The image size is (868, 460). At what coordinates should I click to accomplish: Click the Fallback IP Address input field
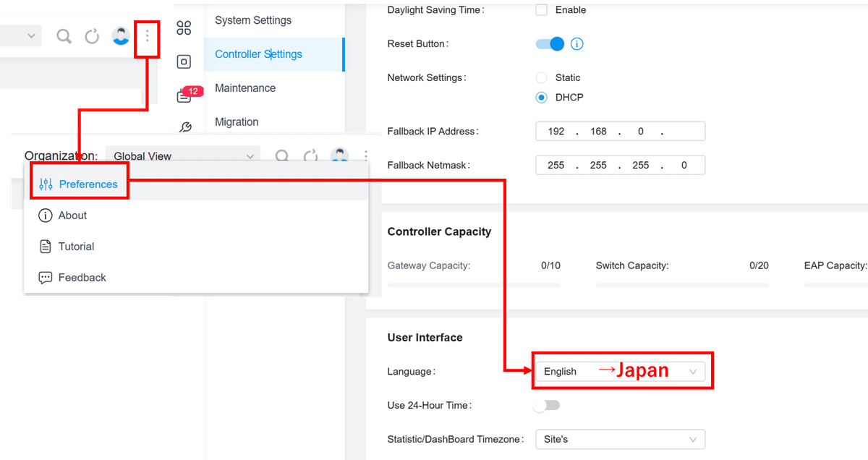coord(620,131)
